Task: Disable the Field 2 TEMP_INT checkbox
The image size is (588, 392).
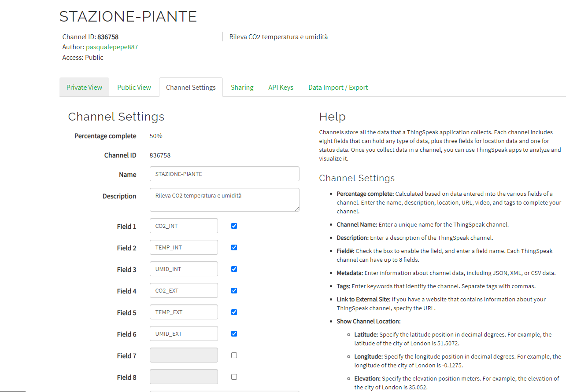Action: point(234,247)
